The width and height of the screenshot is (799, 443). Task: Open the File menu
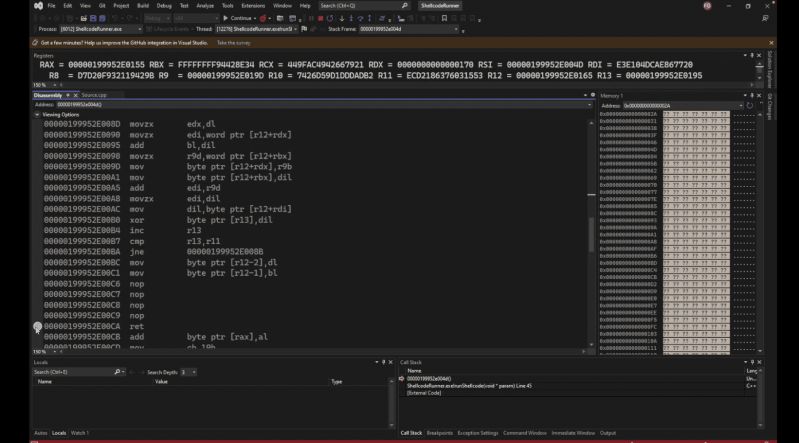click(x=51, y=6)
